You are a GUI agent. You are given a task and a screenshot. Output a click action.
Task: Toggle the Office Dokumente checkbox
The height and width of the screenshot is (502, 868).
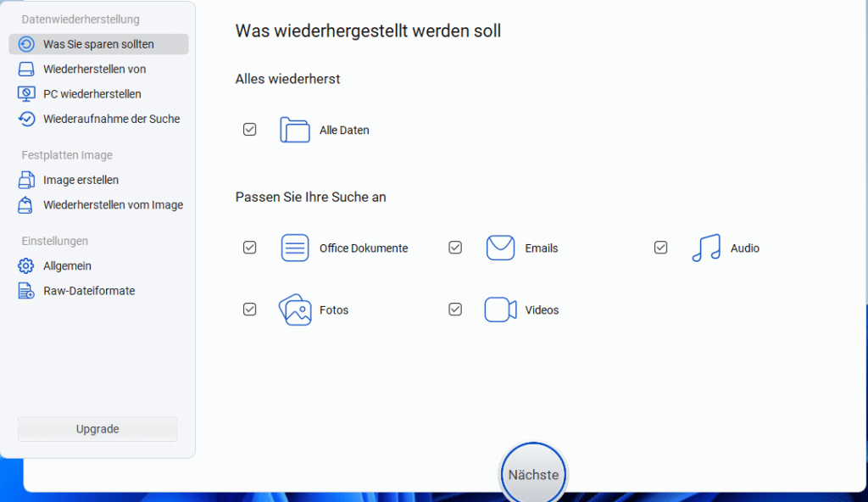tap(249, 248)
